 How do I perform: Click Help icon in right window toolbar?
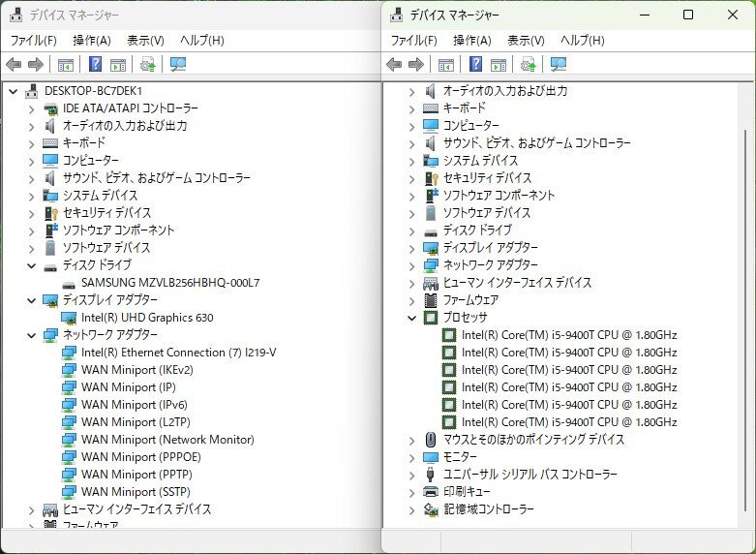tap(476, 64)
